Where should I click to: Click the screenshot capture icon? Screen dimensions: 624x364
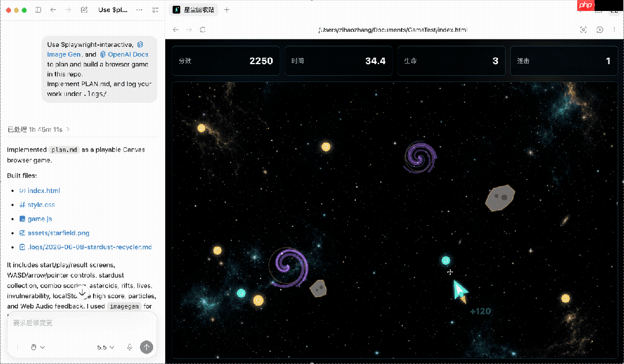coord(583,30)
